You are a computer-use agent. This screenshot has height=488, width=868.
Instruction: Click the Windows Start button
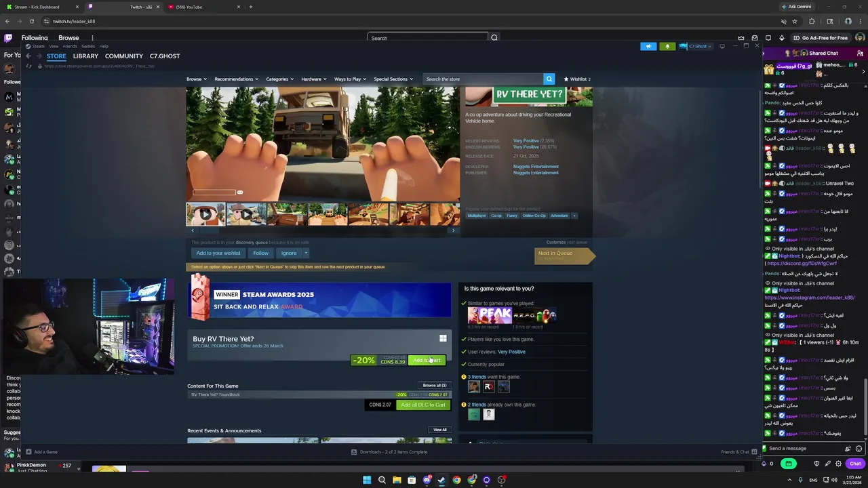point(367,480)
